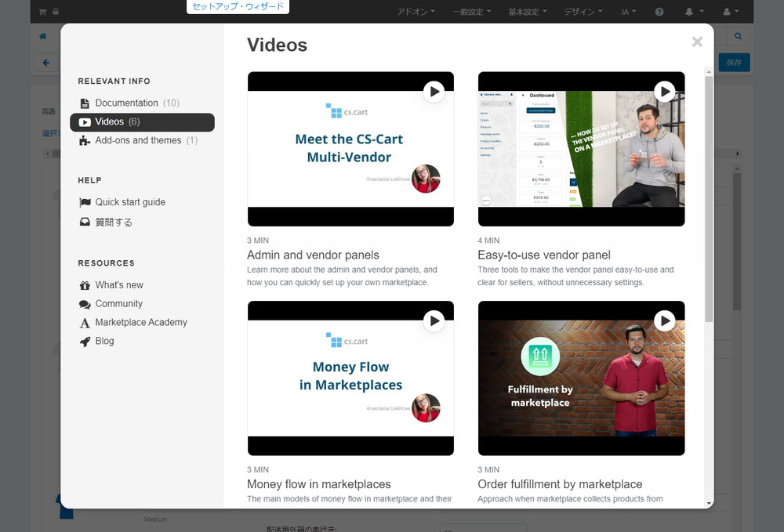
Task: Click the Quick start guide flag icon
Action: (85, 202)
